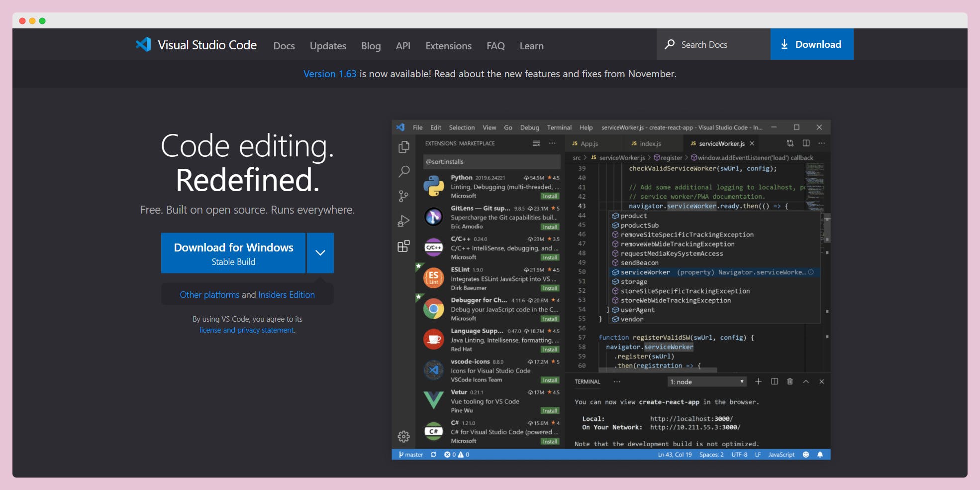Click the register breadcrumb item

click(x=668, y=158)
